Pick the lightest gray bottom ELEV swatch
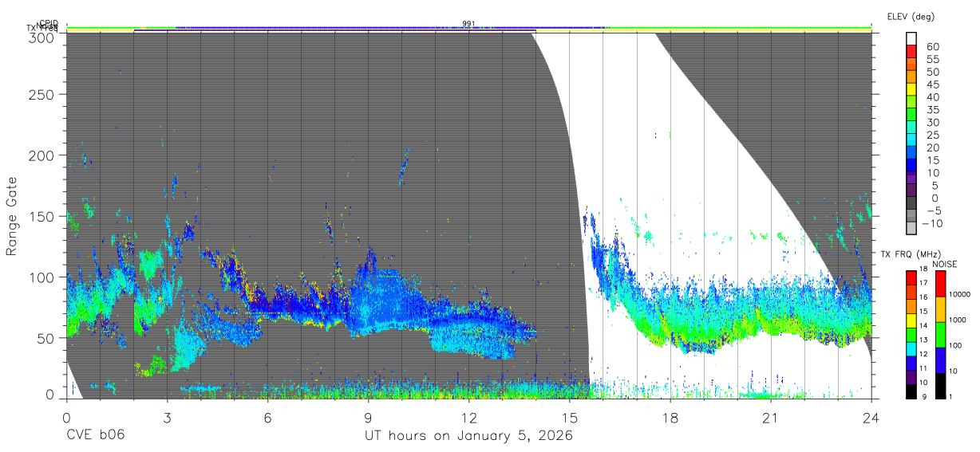The image size is (980, 452). coord(911,229)
